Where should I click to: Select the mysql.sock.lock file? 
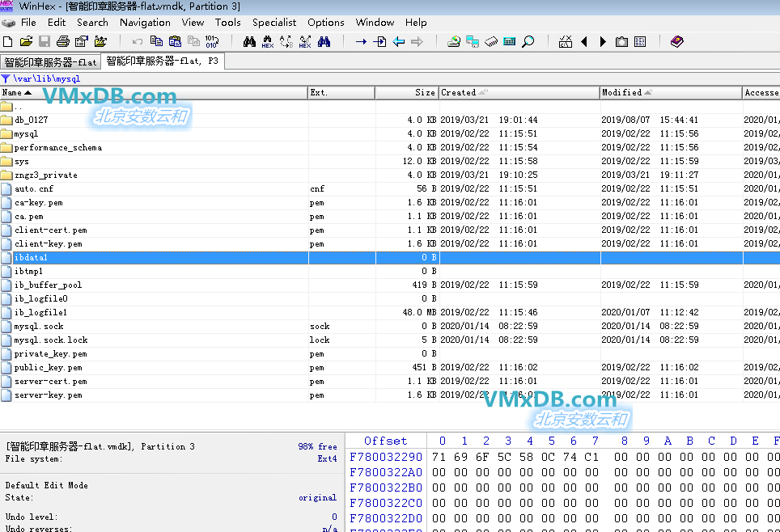51,340
